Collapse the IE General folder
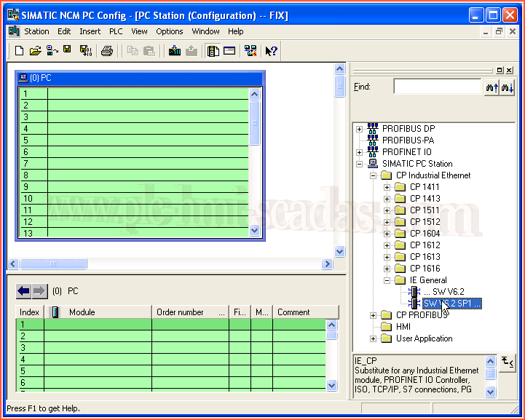 coord(387,280)
